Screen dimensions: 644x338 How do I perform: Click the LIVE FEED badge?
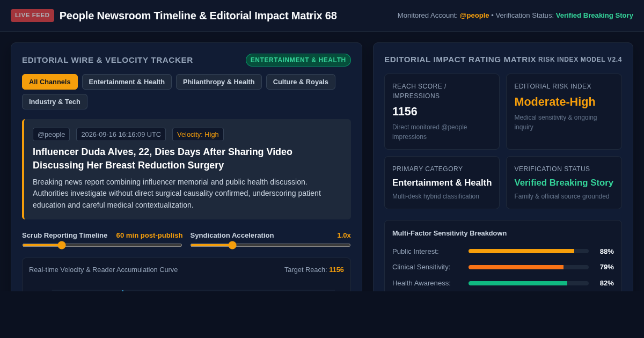(x=32, y=15)
